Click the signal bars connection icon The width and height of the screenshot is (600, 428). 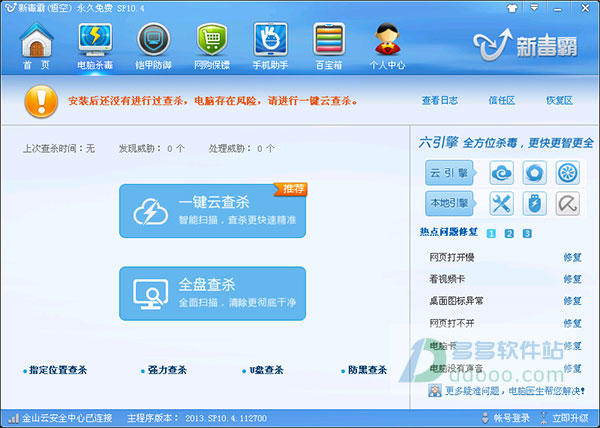[x=13, y=418]
